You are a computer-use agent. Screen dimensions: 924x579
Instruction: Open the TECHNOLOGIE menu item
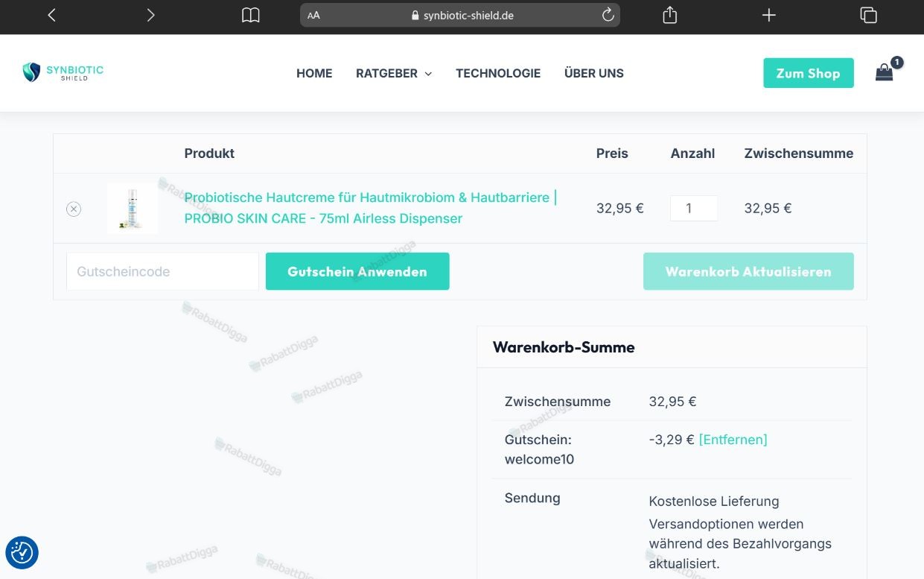[498, 73]
